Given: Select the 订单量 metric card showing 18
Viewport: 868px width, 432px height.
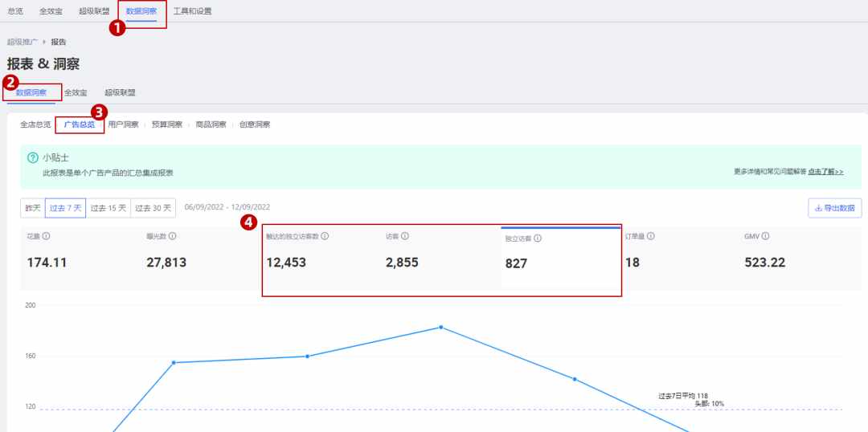Looking at the screenshot, I should coord(680,257).
